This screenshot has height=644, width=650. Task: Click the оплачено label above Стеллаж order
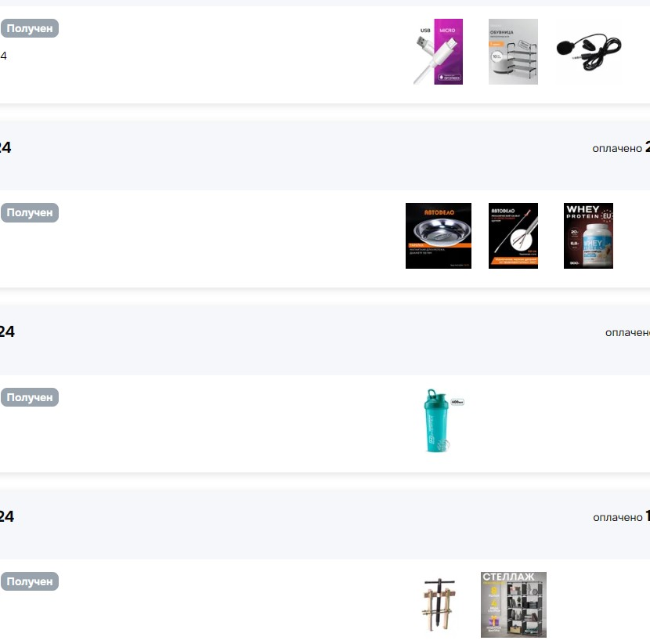coord(618,517)
